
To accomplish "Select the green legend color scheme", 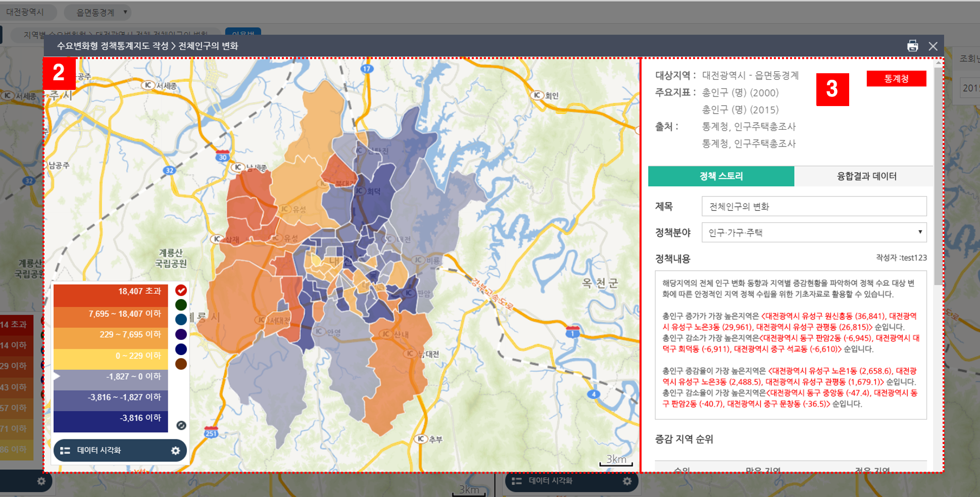I will pyautogui.click(x=181, y=305).
